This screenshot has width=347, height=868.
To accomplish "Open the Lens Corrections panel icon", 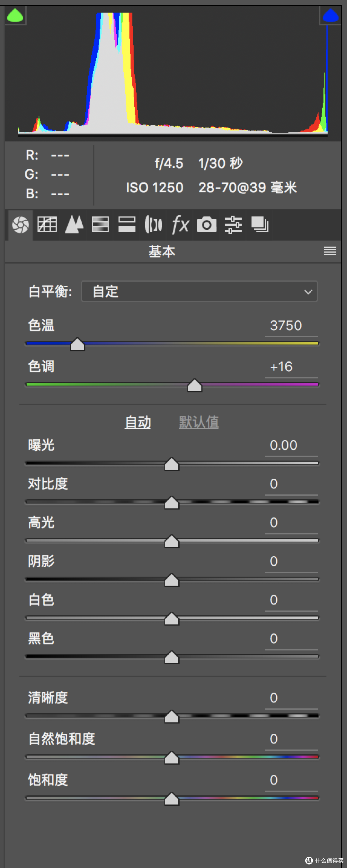I will click(x=153, y=225).
